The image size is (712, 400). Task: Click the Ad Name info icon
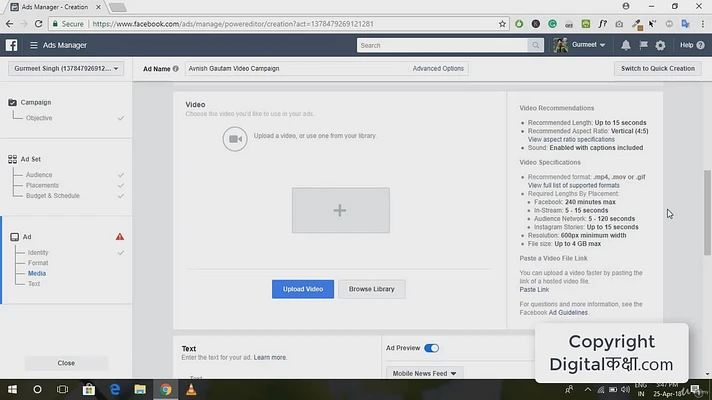[x=176, y=69]
